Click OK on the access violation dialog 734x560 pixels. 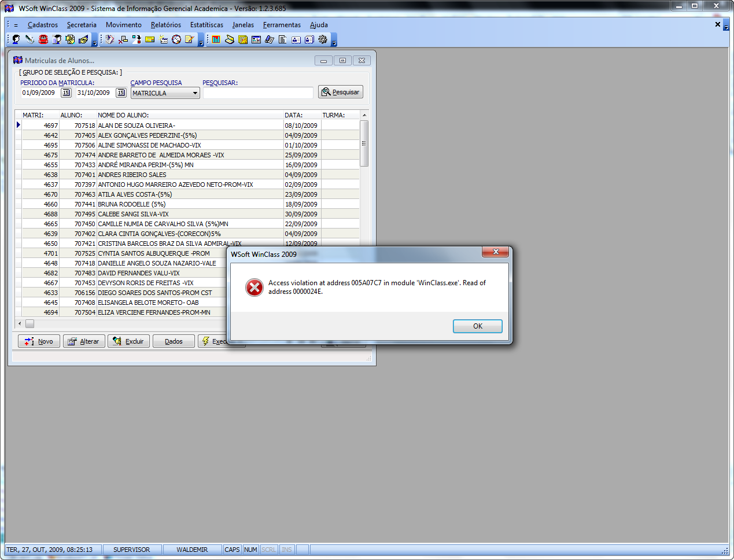[477, 326]
